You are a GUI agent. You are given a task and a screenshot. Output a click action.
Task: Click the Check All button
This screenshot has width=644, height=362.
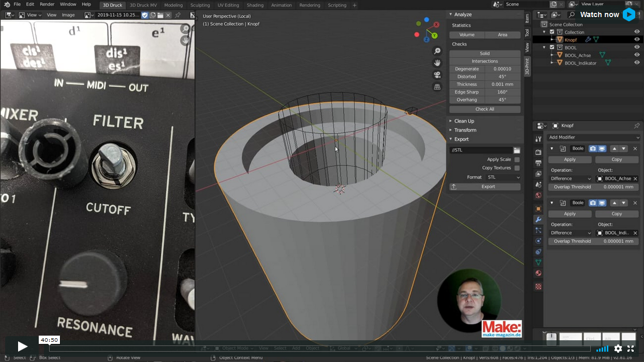tap(484, 109)
